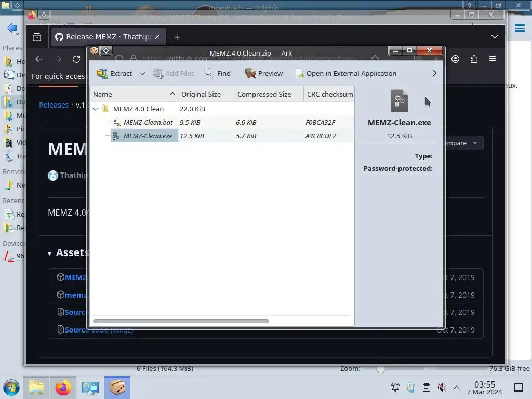Reload the page in Firefox
This screenshot has width=532, height=399.
[x=76, y=59]
